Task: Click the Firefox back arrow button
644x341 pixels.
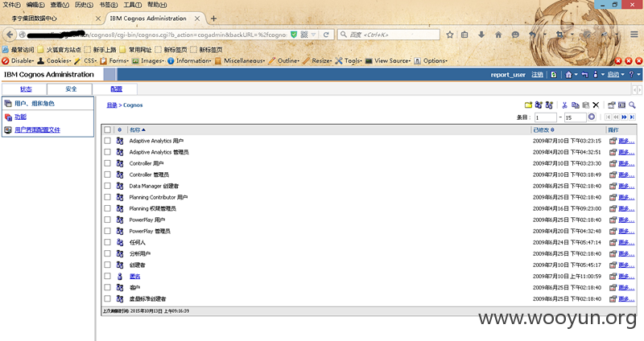Action: pos(10,35)
